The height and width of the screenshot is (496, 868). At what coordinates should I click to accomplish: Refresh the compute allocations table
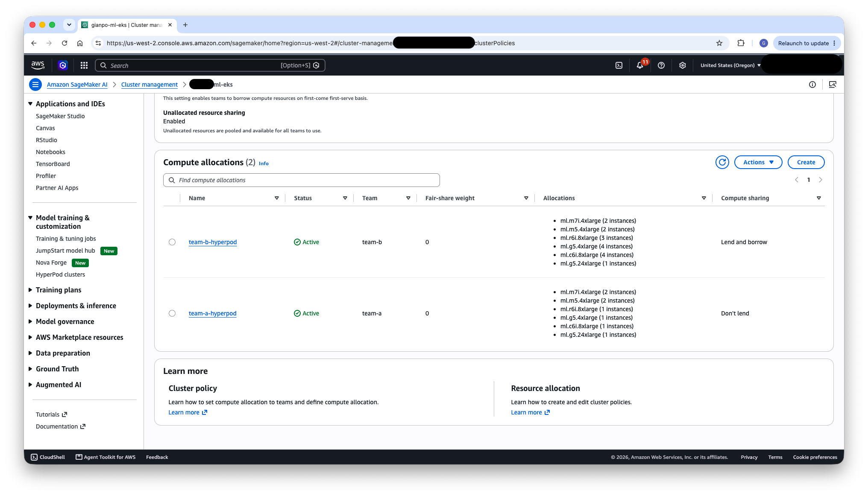pos(722,162)
